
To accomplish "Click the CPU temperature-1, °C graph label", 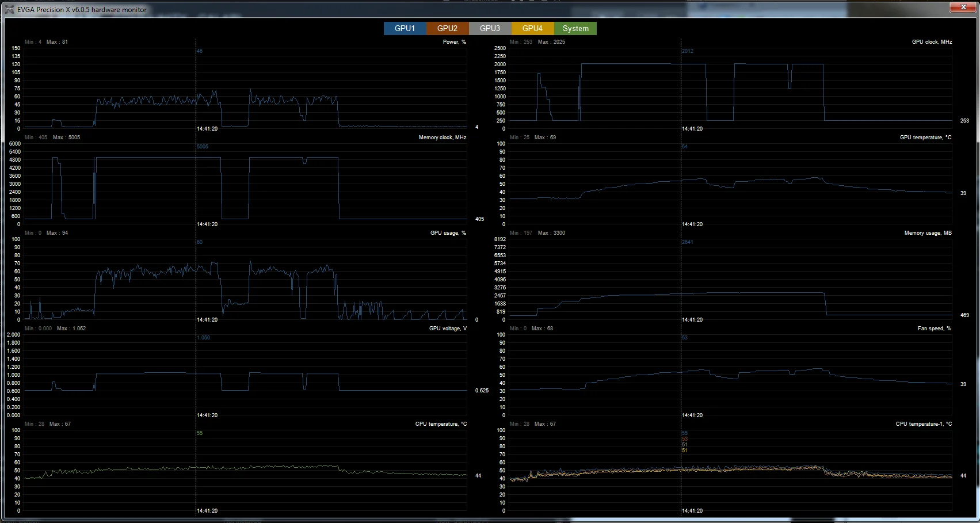I will [924, 424].
